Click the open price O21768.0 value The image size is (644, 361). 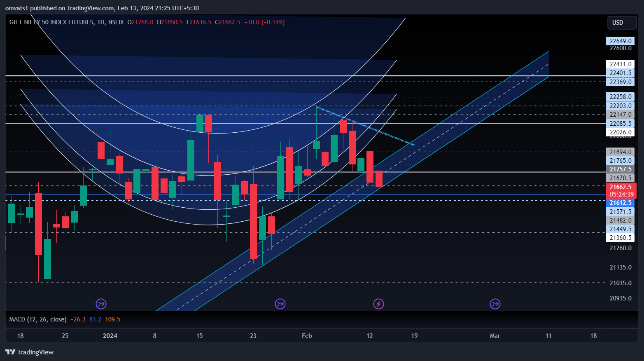(140, 22)
